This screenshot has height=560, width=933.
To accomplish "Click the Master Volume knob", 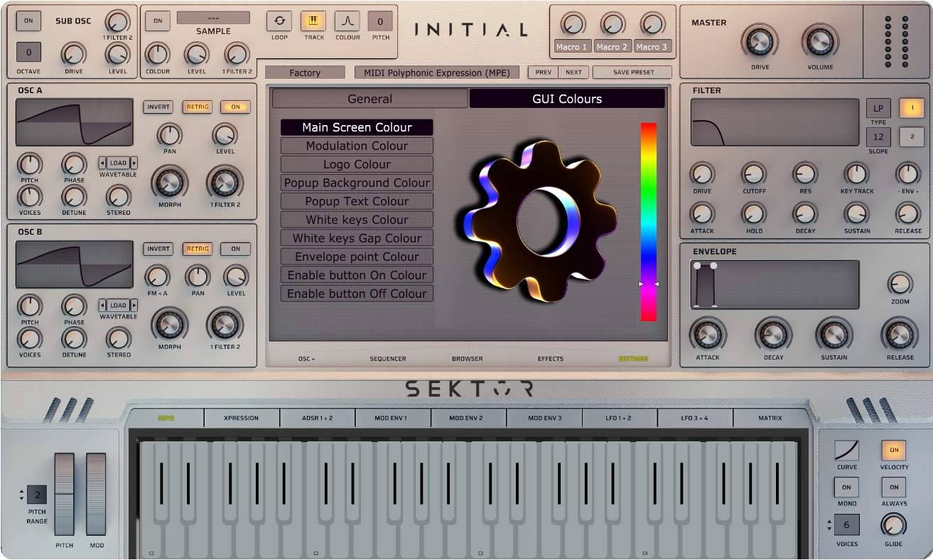I will pyautogui.click(x=819, y=41).
